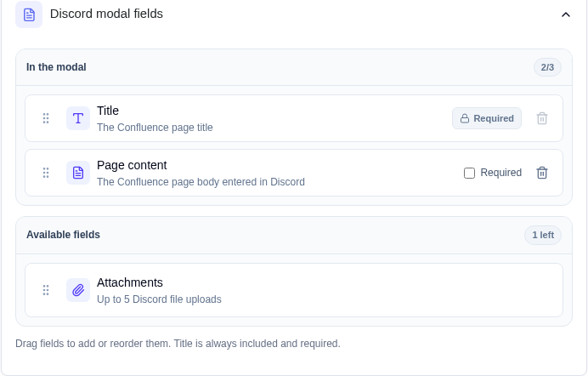The width and height of the screenshot is (588, 376).
Task: Click the drag handle for Attachments field
Action: coord(46,290)
